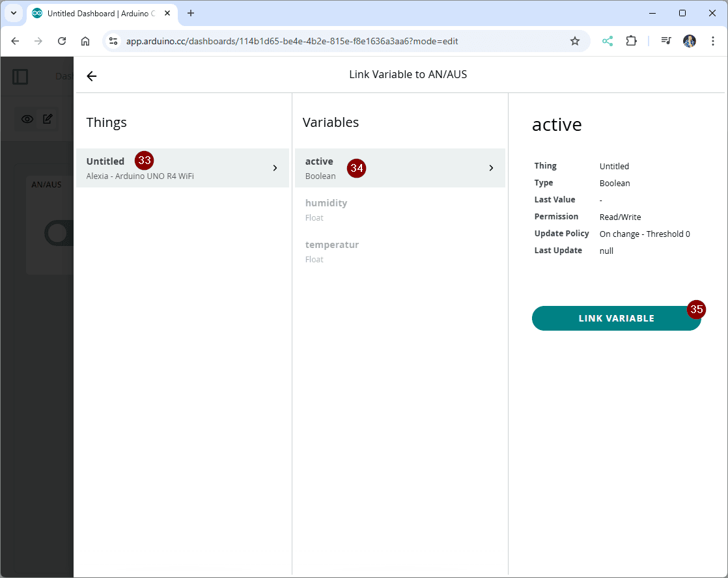Click the back arrow in Link Variable panel
Image resolution: width=728 pixels, height=578 pixels.
click(x=92, y=76)
